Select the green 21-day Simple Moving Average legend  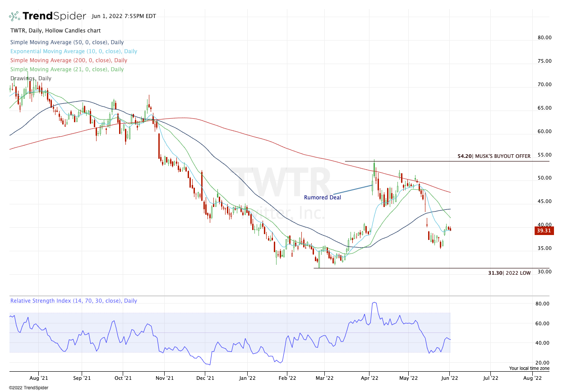point(67,69)
